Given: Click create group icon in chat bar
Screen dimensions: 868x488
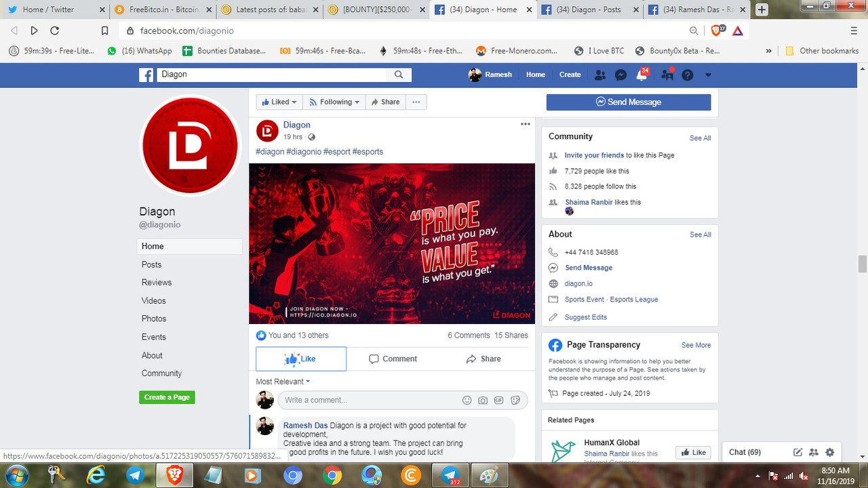Looking at the screenshot, I should (814, 452).
